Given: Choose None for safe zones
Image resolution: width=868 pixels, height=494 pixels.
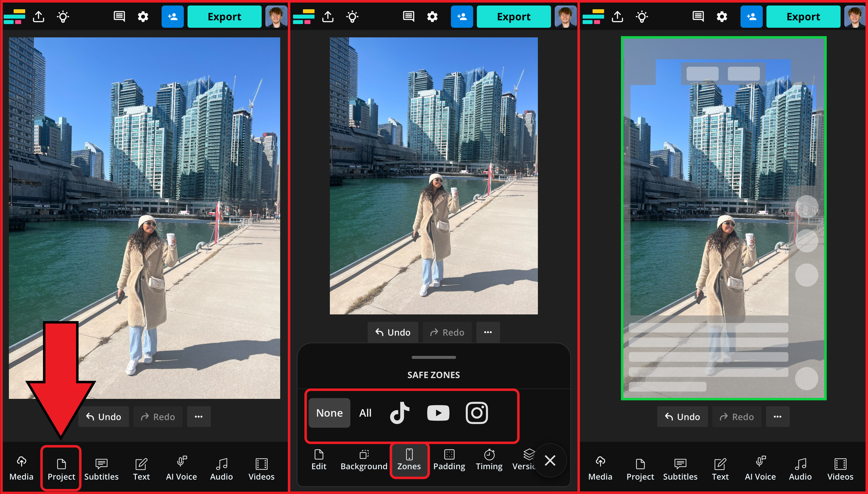Looking at the screenshot, I should tap(329, 413).
